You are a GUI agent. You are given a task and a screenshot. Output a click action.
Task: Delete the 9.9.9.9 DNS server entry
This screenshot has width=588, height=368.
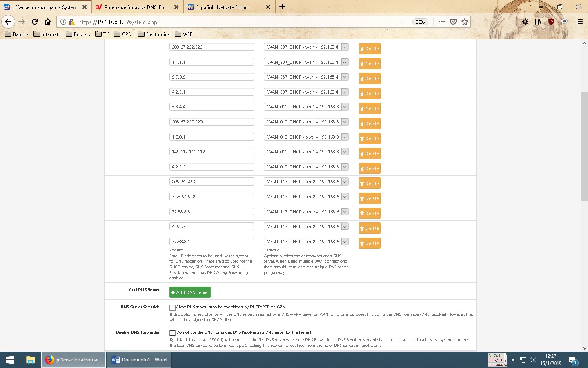pos(369,79)
